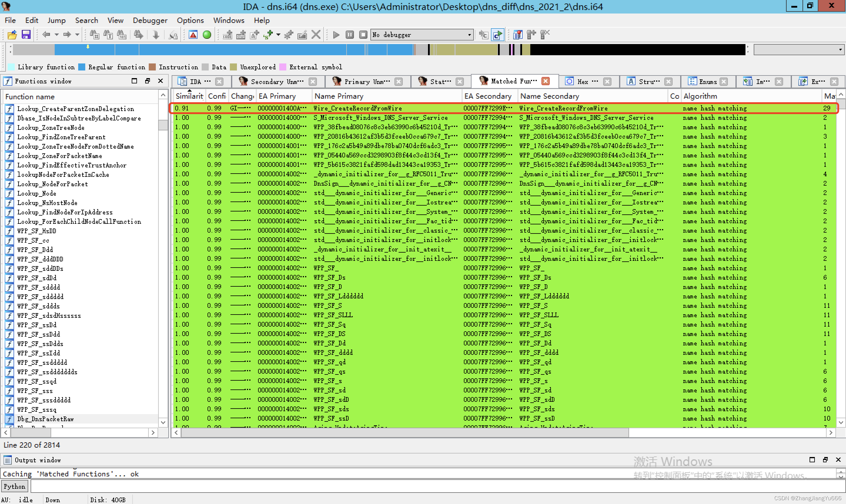
Task: Click the red warning triangle icon
Action: point(193,35)
